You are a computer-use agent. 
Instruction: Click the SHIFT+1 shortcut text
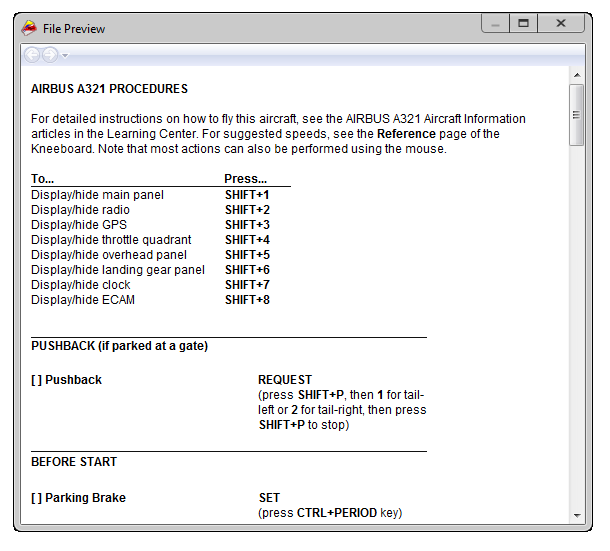[247, 195]
